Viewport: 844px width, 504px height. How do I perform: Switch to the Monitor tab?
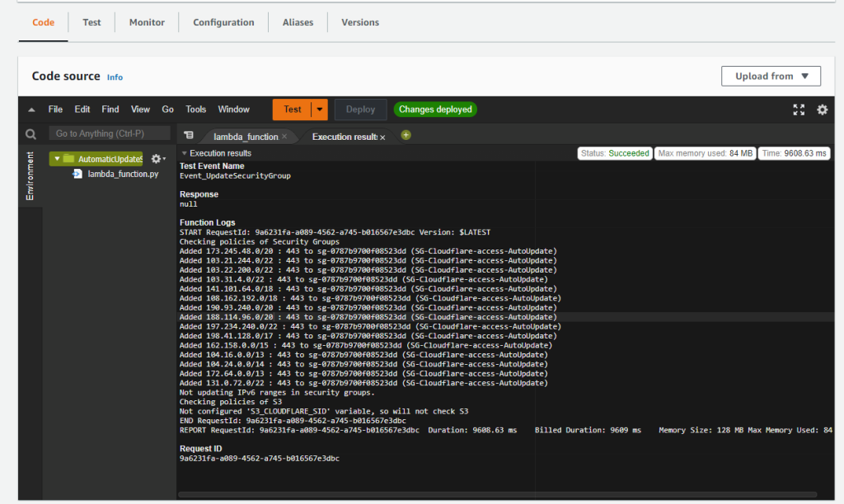(147, 22)
